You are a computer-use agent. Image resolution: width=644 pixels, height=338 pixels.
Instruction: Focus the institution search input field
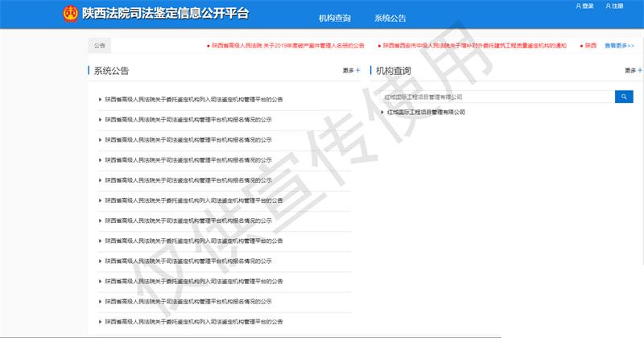497,97
